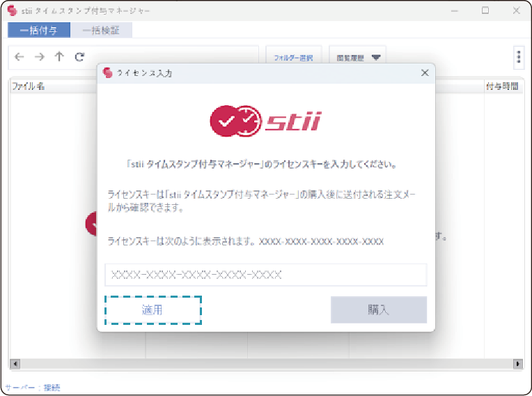Click the stii app icon in title bar
532x396 pixels.
click(12, 11)
